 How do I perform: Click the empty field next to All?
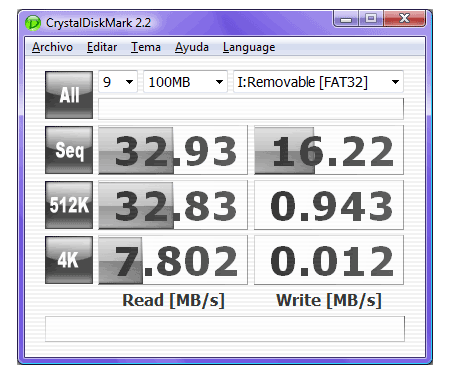pos(251,109)
